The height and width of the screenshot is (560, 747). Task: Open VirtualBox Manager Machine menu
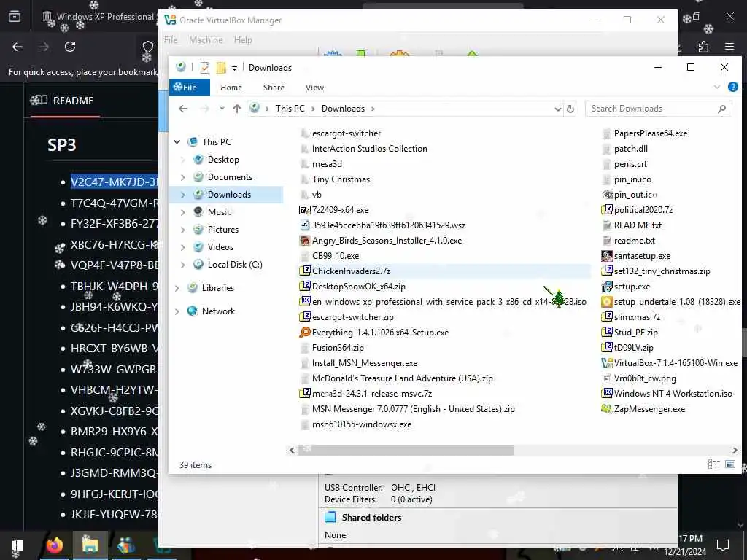point(206,40)
